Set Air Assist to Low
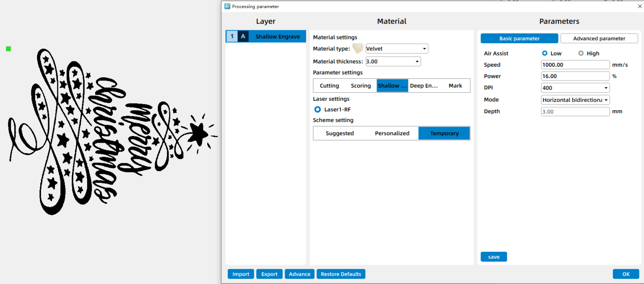 pos(545,53)
